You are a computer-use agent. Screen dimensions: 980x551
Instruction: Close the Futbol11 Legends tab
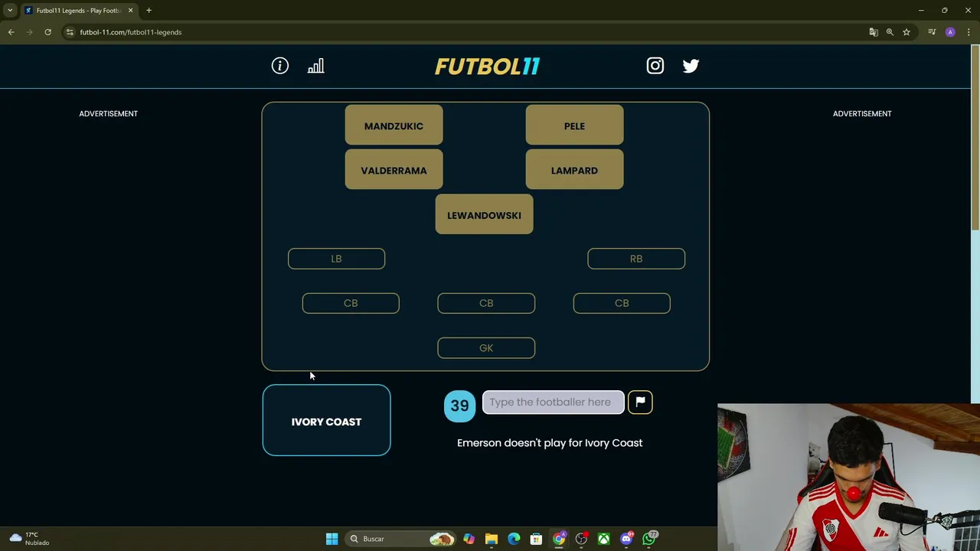coord(130,11)
